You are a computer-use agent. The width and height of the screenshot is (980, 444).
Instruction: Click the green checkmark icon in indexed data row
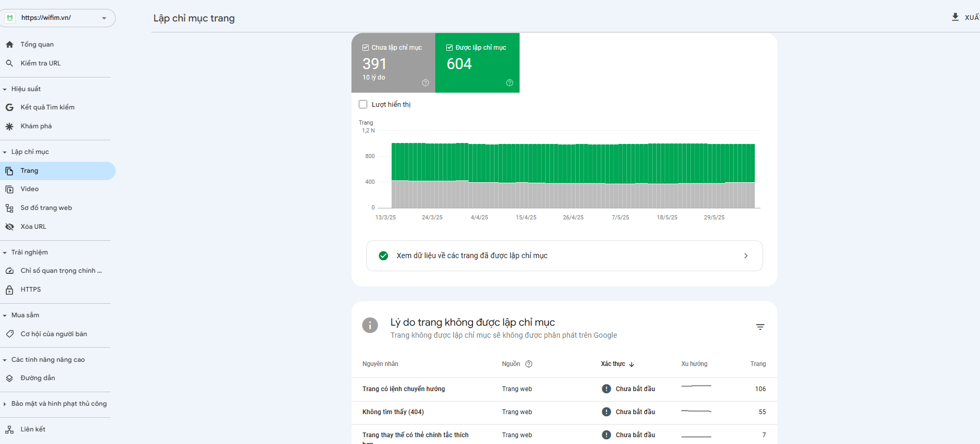[383, 256]
